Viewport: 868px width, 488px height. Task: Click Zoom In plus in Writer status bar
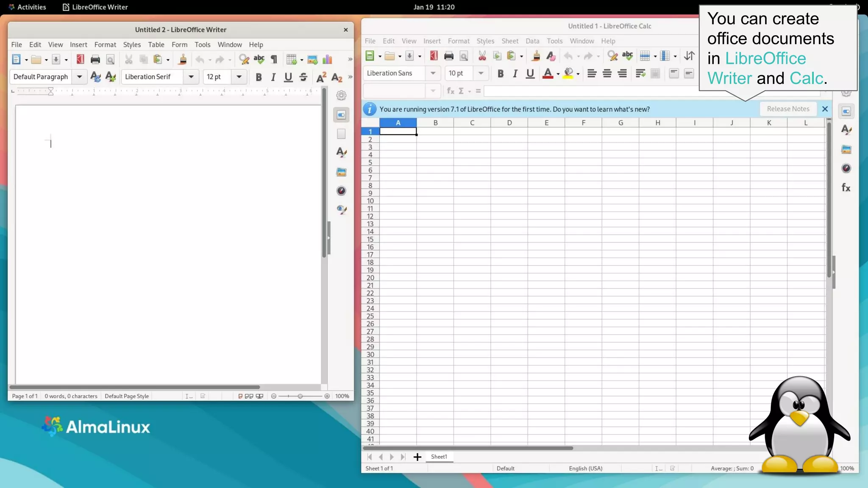pos(327,396)
